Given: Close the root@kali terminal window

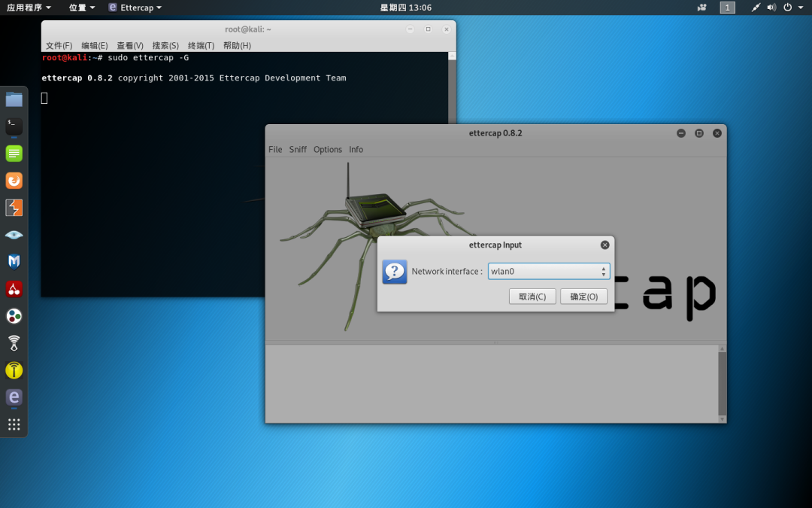Looking at the screenshot, I should pyautogui.click(x=447, y=29).
